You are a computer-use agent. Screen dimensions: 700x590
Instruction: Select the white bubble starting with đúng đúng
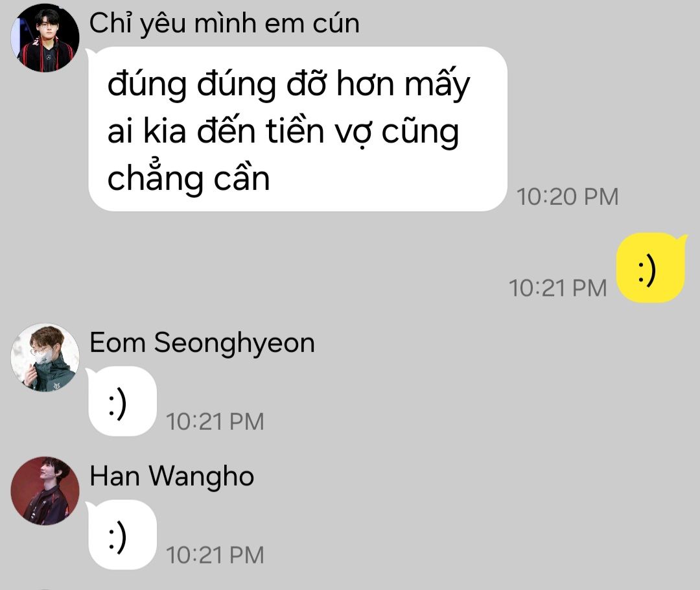coord(297,129)
